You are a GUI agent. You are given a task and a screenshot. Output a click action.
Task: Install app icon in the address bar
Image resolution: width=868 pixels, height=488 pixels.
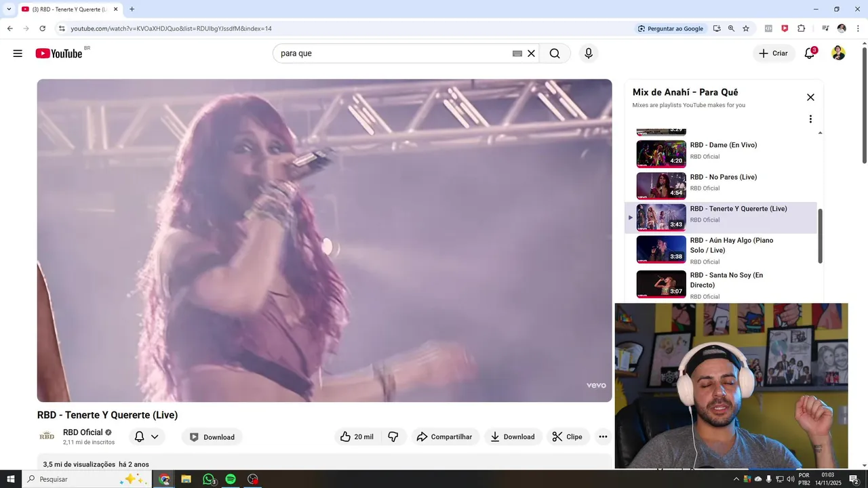click(x=717, y=28)
